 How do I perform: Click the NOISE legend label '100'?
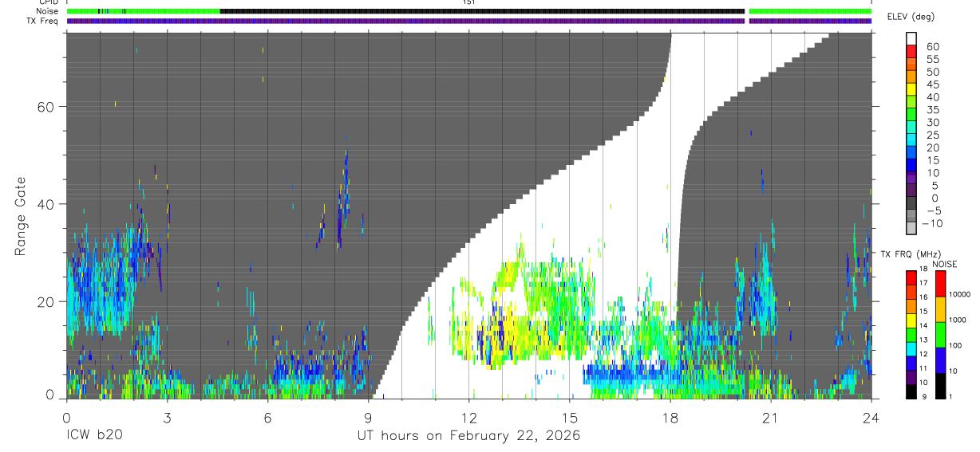click(x=956, y=345)
